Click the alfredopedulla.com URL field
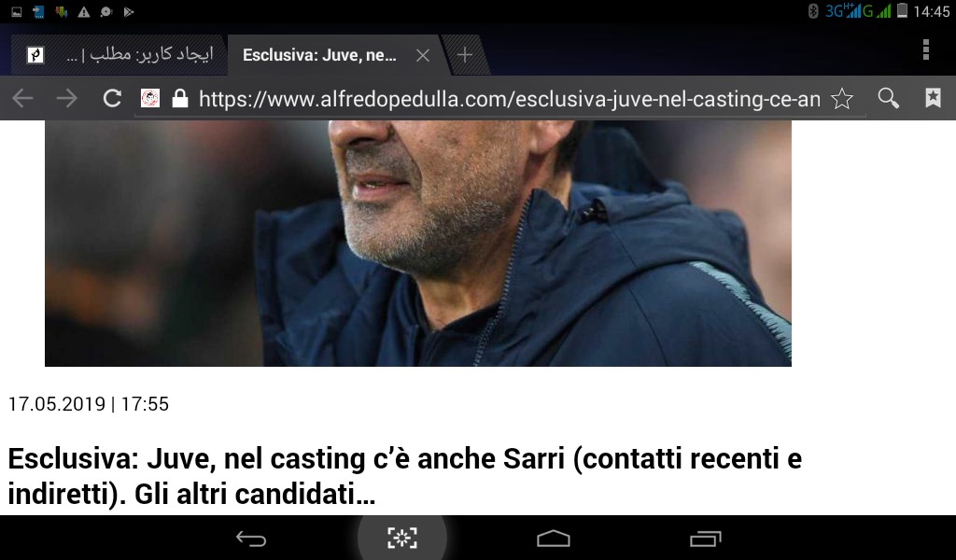The height and width of the screenshot is (560, 956). [x=509, y=99]
